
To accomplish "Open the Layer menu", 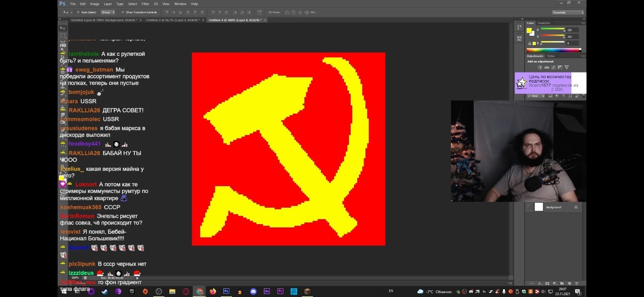I will click(x=108, y=4).
